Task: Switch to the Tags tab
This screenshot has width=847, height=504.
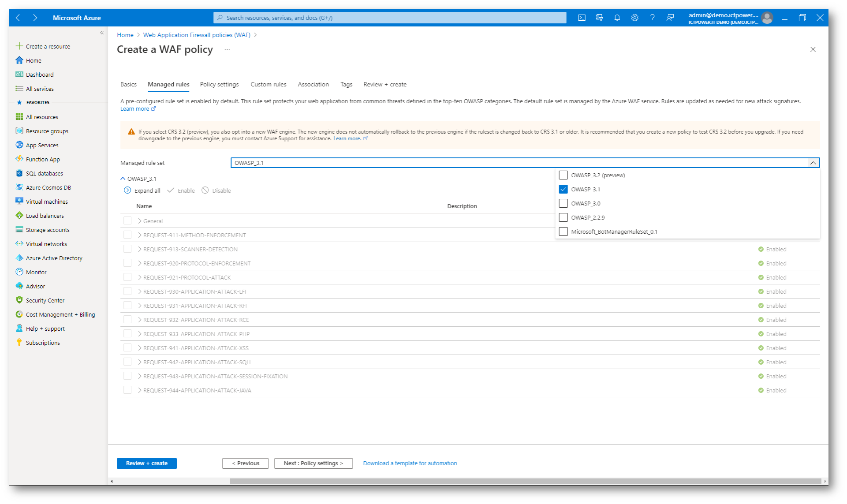Action: tap(346, 84)
